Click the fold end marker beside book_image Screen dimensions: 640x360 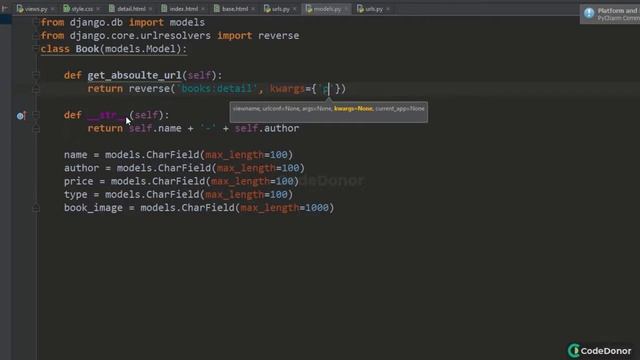pos(36,208)
